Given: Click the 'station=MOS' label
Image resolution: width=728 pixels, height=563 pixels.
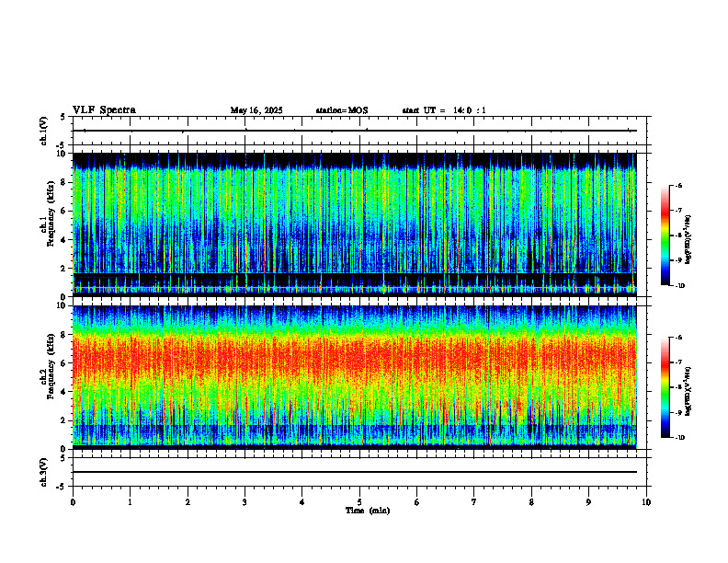Looking at the screenshot, I should coord(342,110).
